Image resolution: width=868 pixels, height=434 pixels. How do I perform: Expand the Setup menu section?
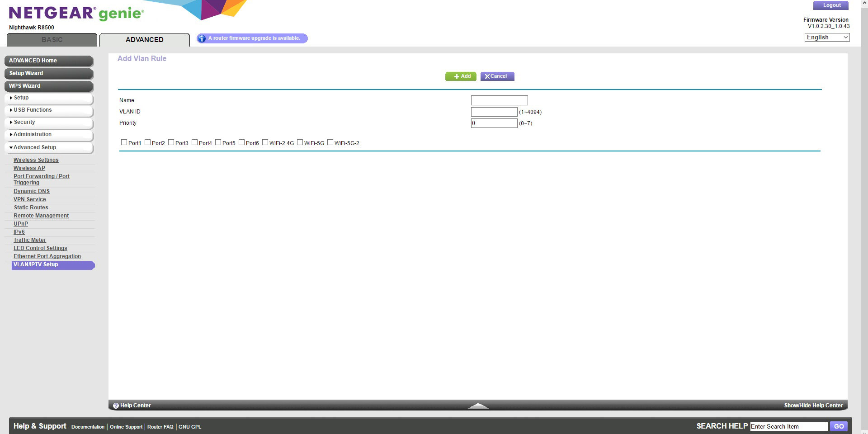[x=49, y=98]
